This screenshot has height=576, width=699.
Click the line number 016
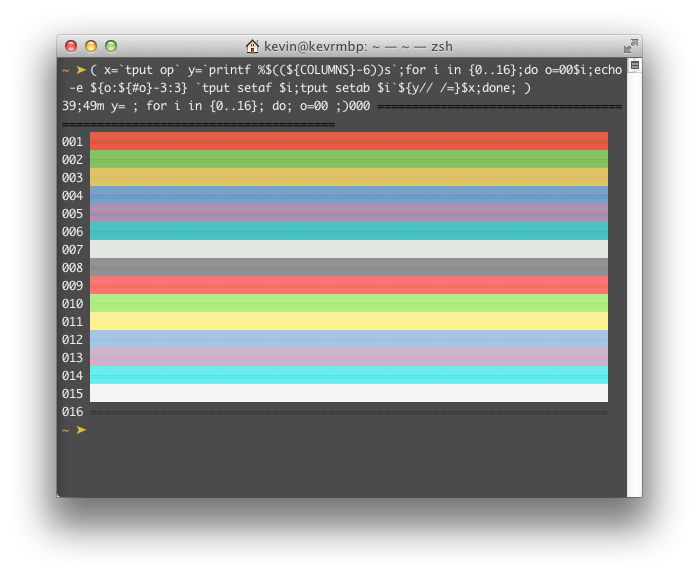coord(72,411)
